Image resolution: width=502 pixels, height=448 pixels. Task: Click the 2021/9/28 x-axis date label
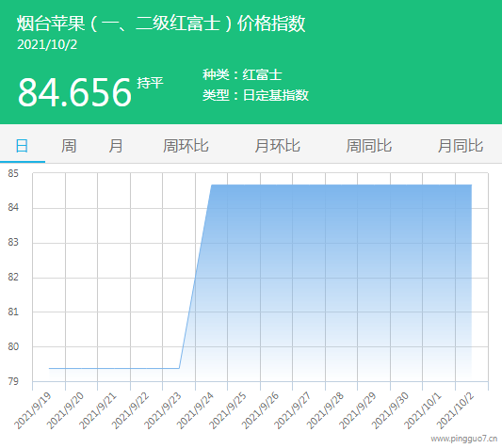(325, 411)
